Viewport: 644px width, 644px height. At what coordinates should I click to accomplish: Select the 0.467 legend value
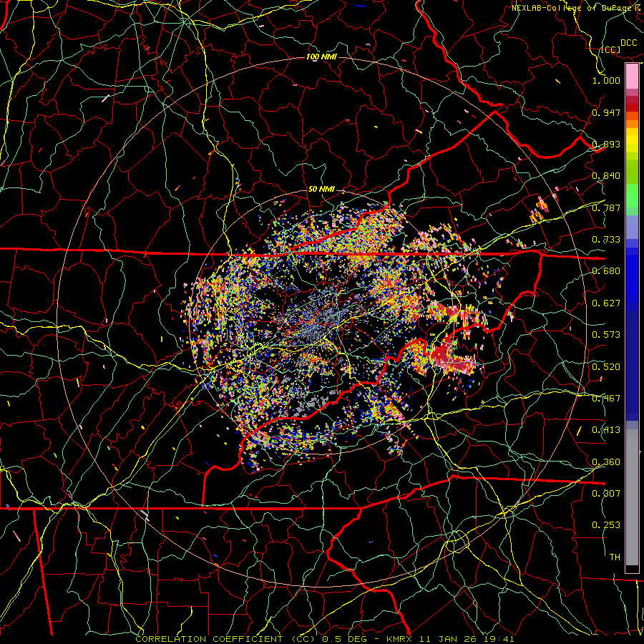click(x=606, y=399)
